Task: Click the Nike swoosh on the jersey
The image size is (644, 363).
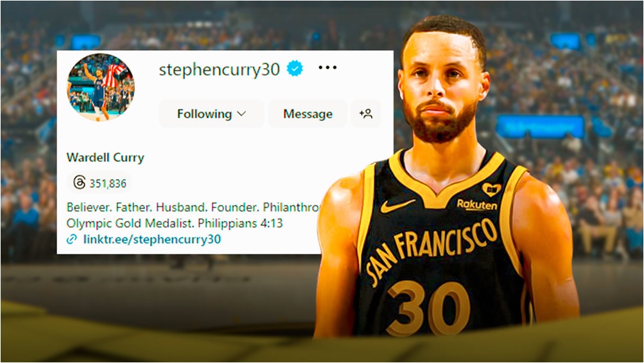Action: (x=396, y=206)
